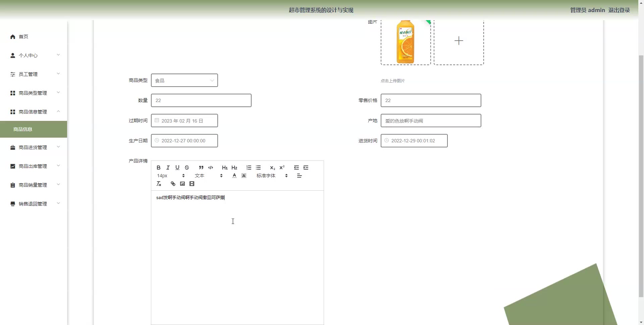
Task: Open the 生产日期 datetime picker field
Action: click(x=184, y=141)
